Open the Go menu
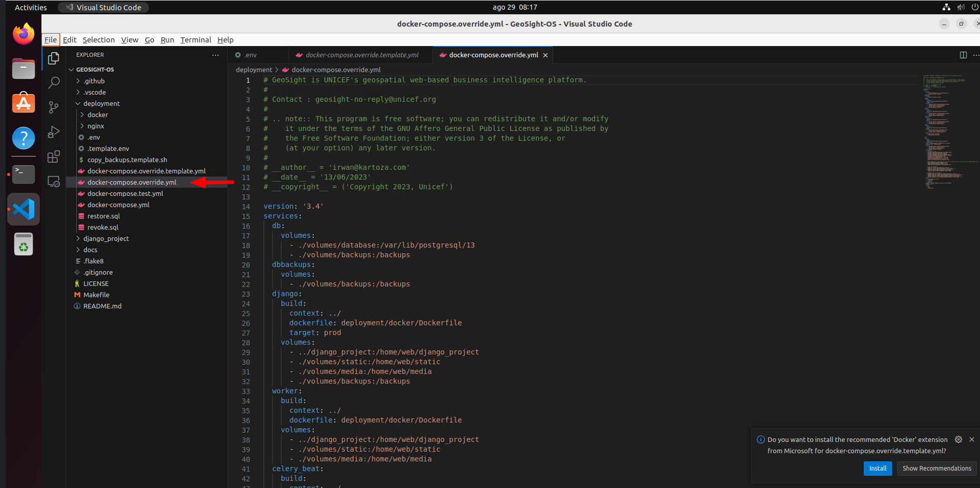 [149, 40]
